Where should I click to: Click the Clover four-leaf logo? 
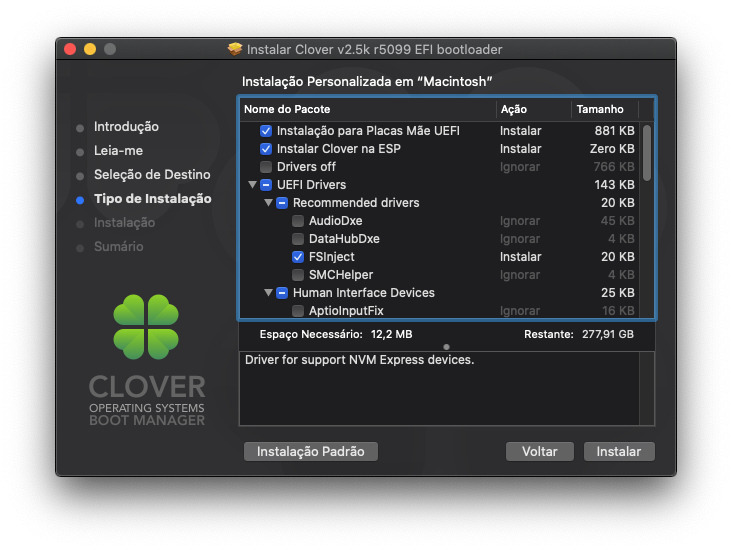(x=146, y=327)
